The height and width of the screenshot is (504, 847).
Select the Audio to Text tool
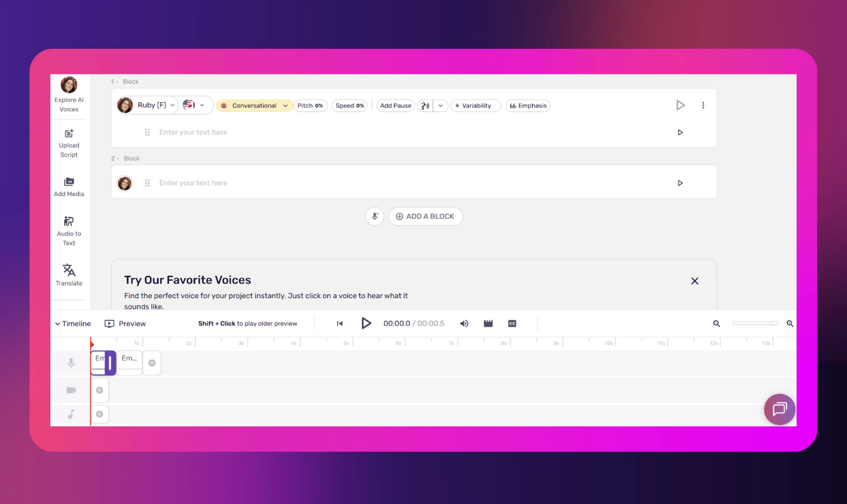coord(69,230)
